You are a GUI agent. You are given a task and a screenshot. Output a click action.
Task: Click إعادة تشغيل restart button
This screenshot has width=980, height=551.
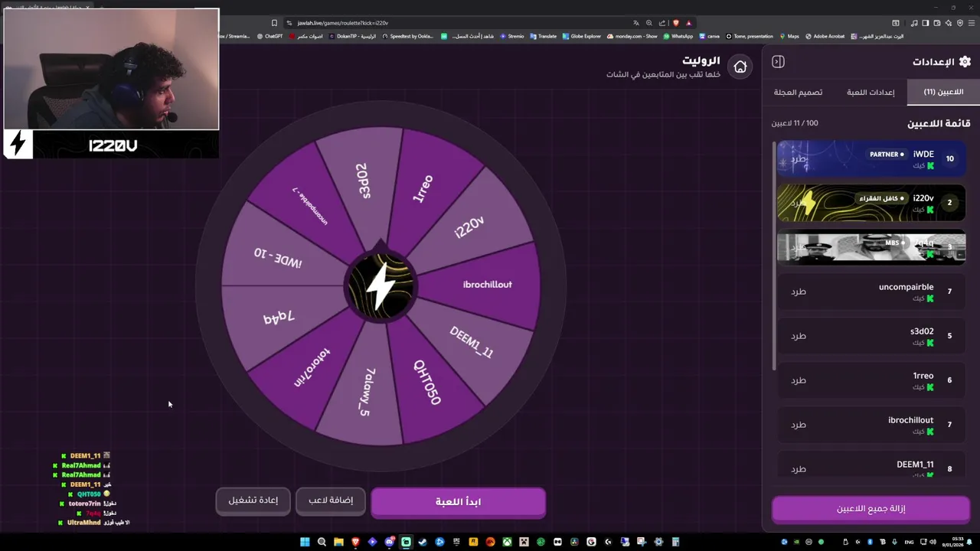coord(253,500)
